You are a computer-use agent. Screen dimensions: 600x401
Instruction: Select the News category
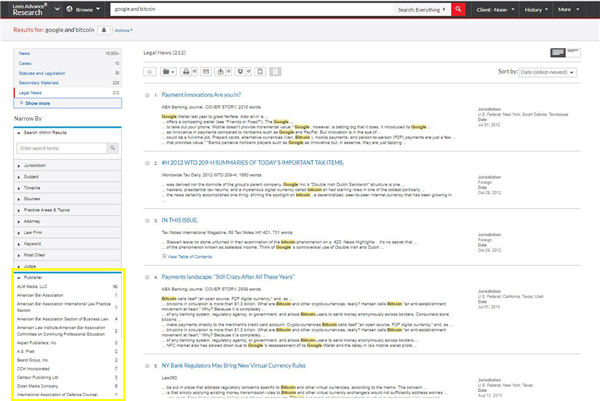coord(68,53)
